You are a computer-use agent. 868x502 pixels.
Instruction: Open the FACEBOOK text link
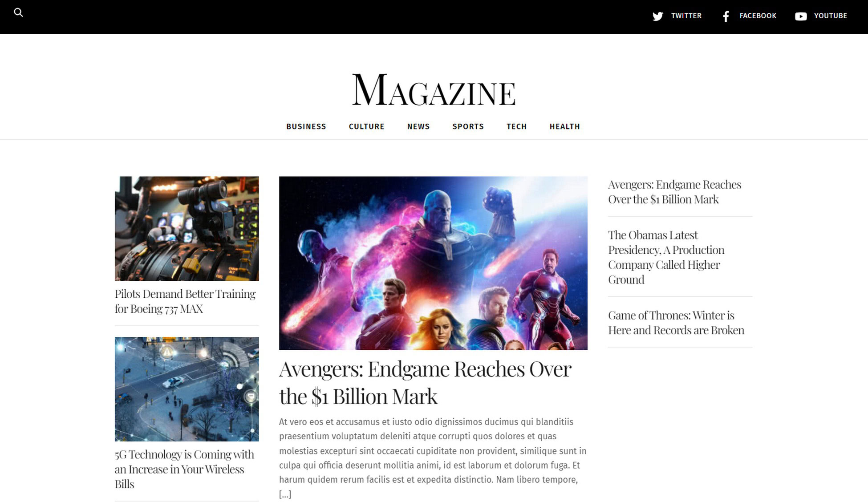click(758, 16)
